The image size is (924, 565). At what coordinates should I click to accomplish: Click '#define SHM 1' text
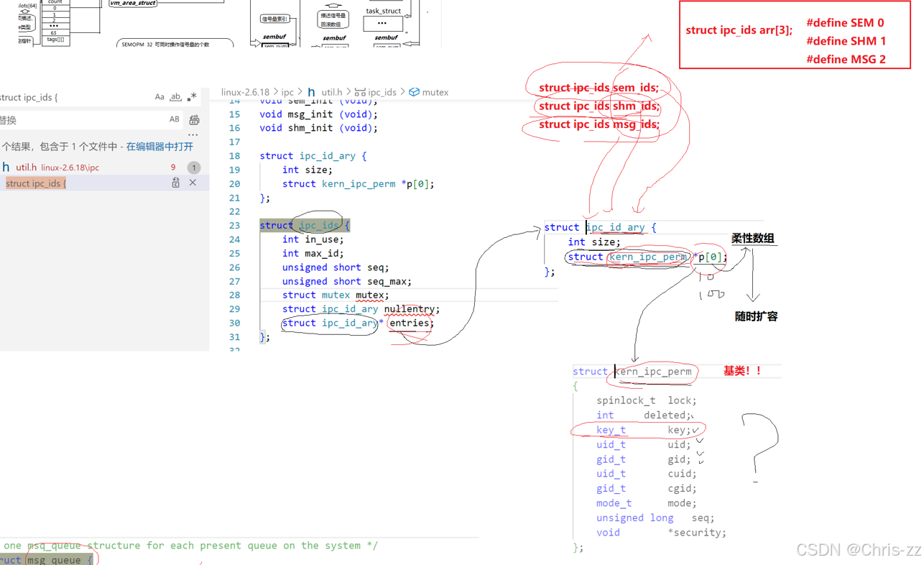point(846,41)
